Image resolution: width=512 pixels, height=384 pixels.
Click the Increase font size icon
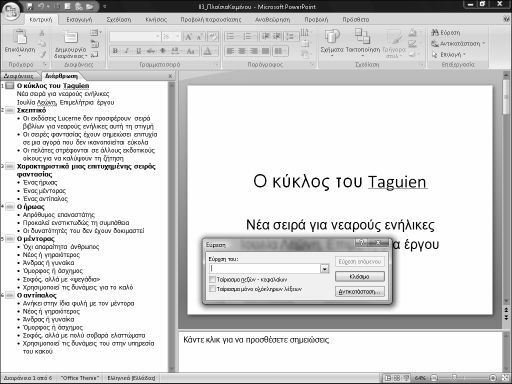point(188,36)
